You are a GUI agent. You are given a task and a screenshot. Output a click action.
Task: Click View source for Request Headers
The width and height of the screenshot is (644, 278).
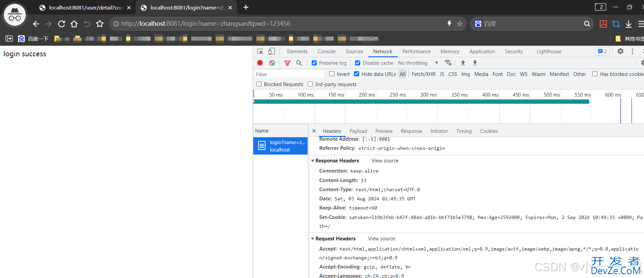coord(382,239)
